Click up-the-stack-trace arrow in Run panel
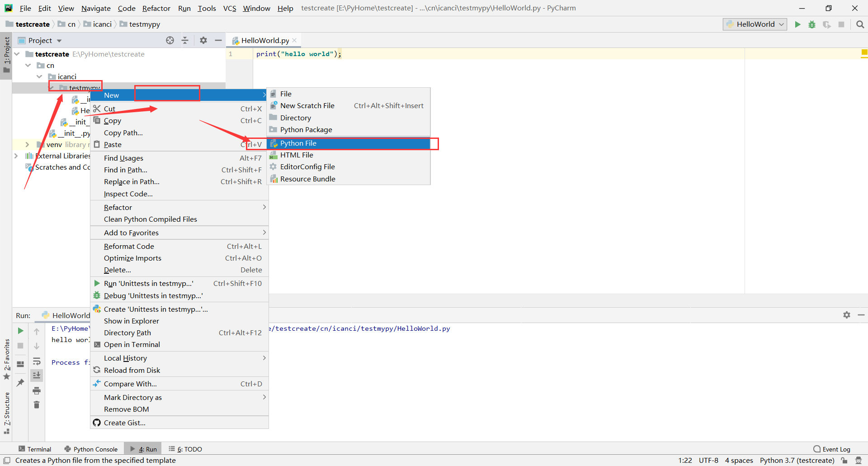The width and height of the screenshot is (868, 466). [37, 332]
